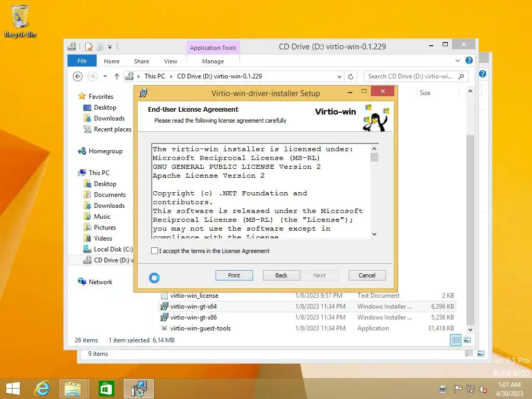Switch to the Home ribbon tab

coord(112,61)
